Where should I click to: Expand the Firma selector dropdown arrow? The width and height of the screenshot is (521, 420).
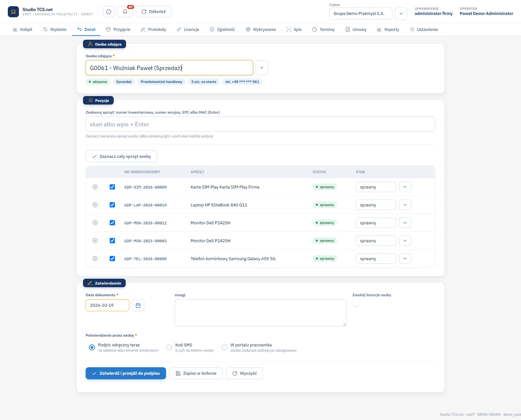401,14
